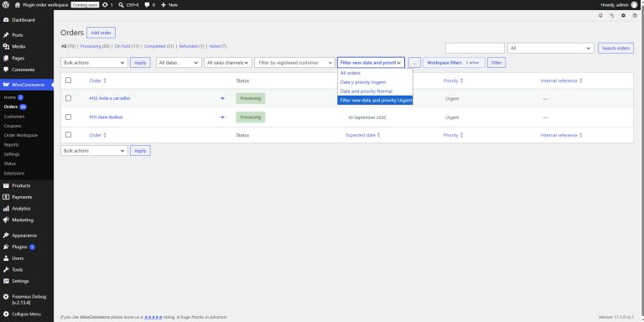The height and width of the screenshot is (322, 644).
Task: Sort by Internal reference header column
Action: tap(561, 80)
